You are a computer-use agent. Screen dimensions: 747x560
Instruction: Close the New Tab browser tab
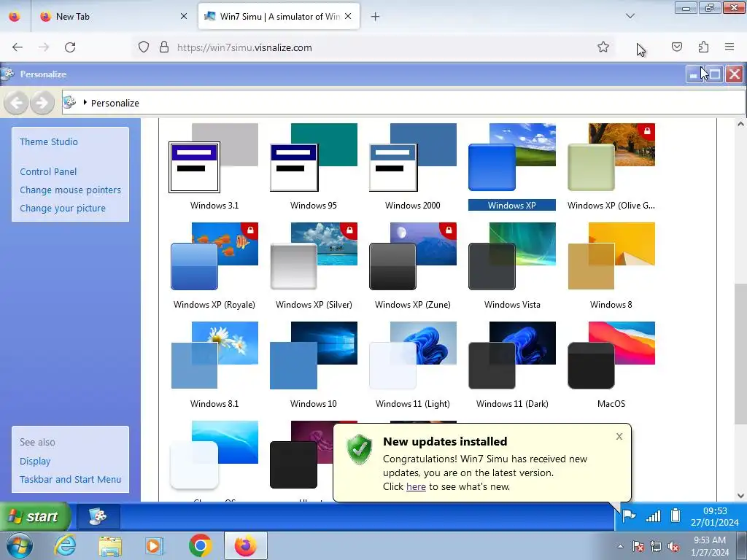[x=183, y=16]
